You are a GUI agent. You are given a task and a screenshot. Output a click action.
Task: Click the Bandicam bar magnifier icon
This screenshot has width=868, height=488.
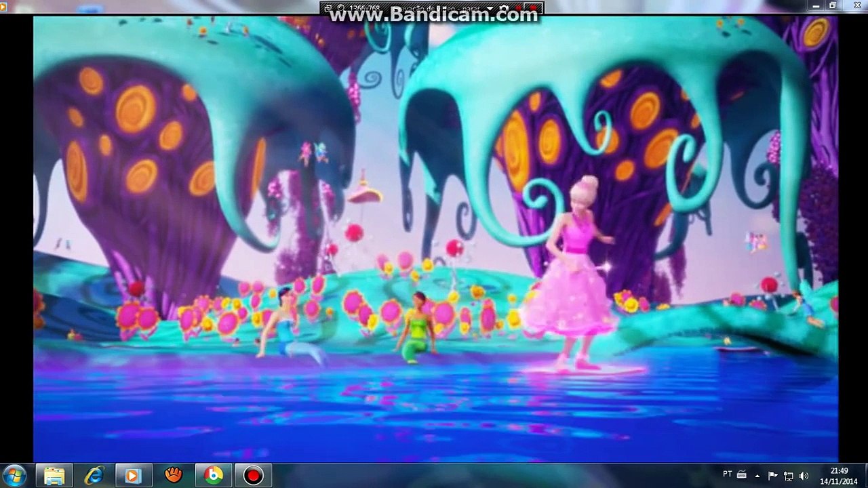(x=341, y=8)
